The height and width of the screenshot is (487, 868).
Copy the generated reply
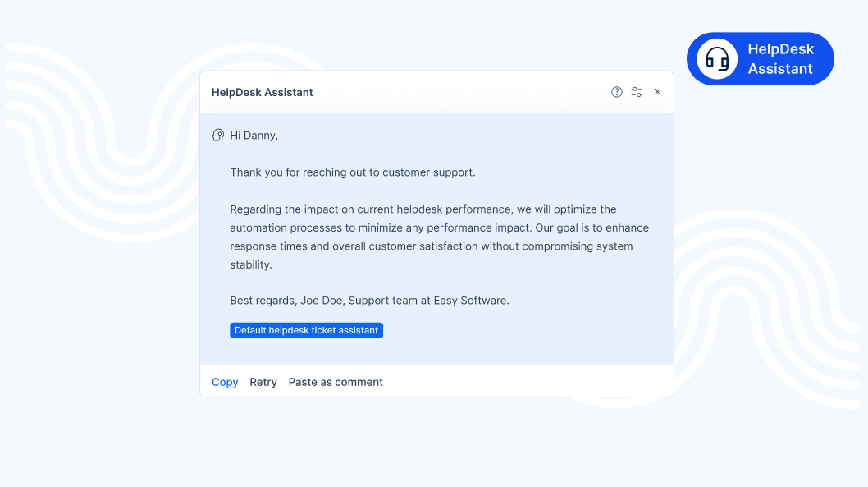coord(225,382)
